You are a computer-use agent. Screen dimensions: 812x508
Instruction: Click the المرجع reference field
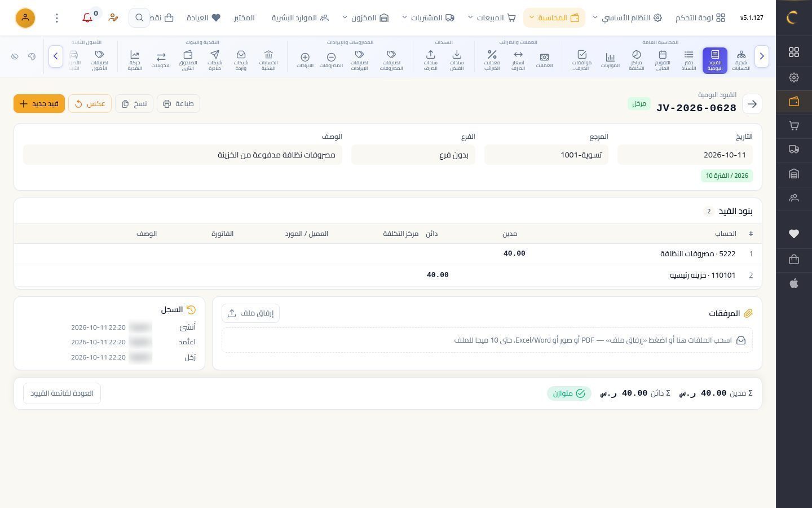click(546, 155)
